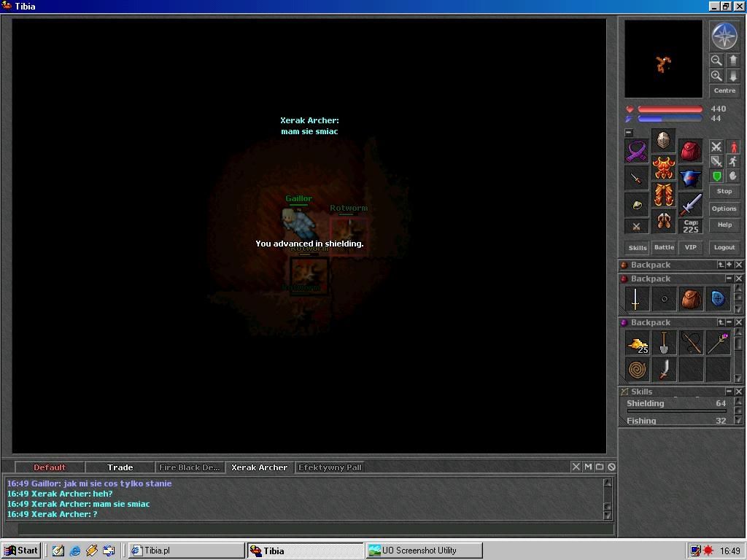Toggle the secure mode hand icon
Screen dimensions: 747x560
tap(732, 176)
